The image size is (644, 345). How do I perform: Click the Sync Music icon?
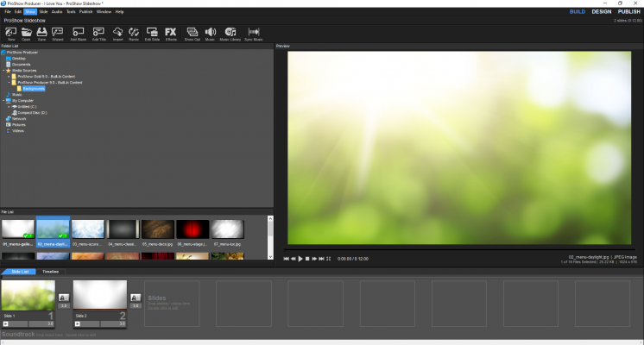[253, 34]
